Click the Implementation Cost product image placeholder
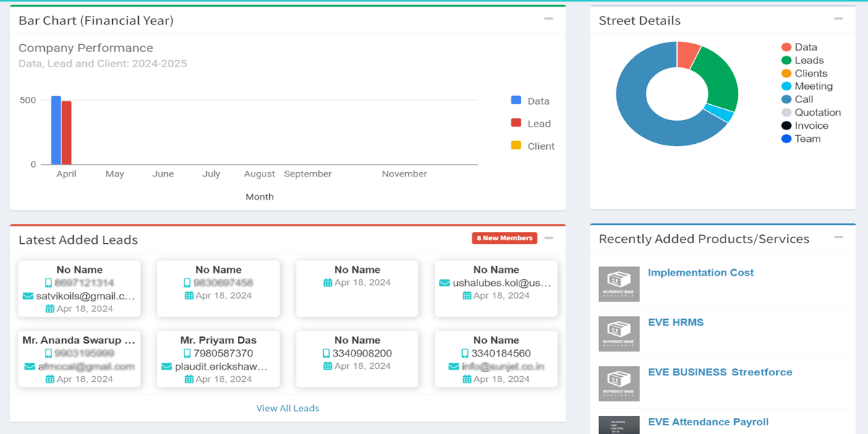The height and width of the screenshot is (434, 868). pos(619,284)
